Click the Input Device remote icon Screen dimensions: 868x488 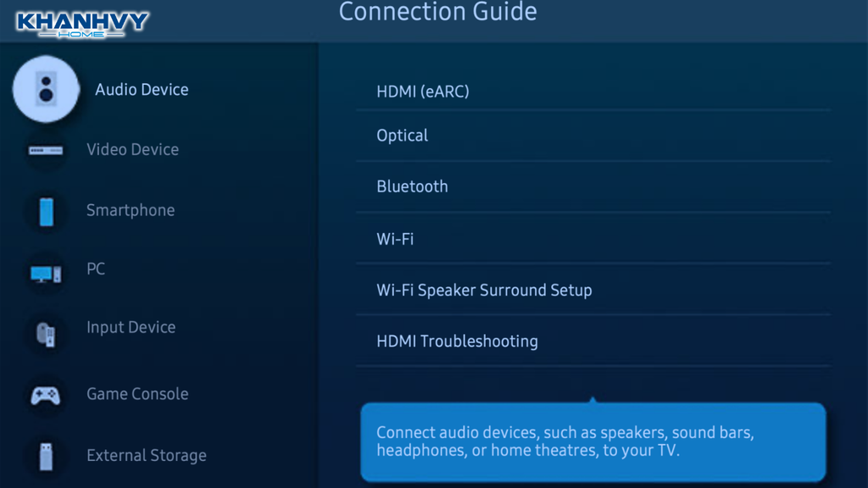tap(46, 333)
